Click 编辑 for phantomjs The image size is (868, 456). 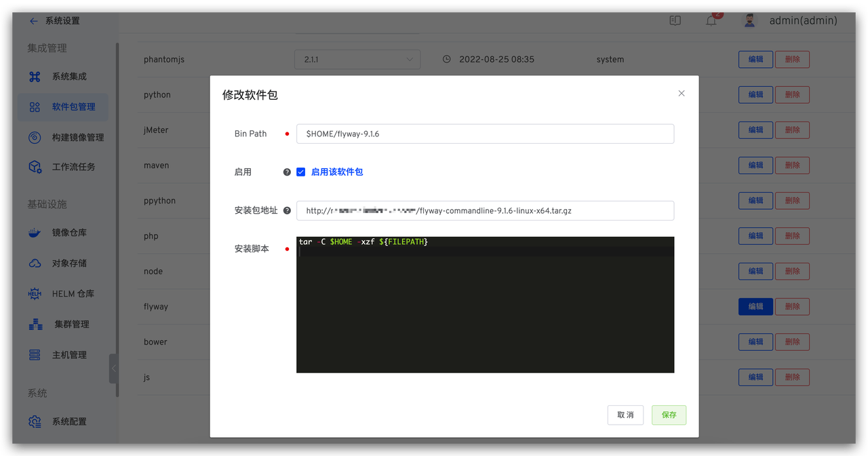[x=755, y=59]
